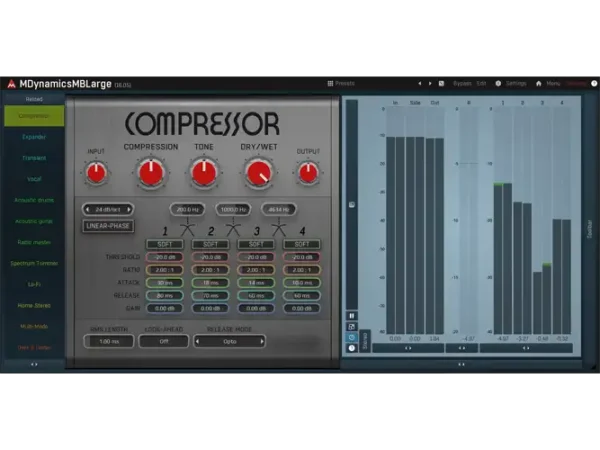Click the TONE knob

click(204, 173)
